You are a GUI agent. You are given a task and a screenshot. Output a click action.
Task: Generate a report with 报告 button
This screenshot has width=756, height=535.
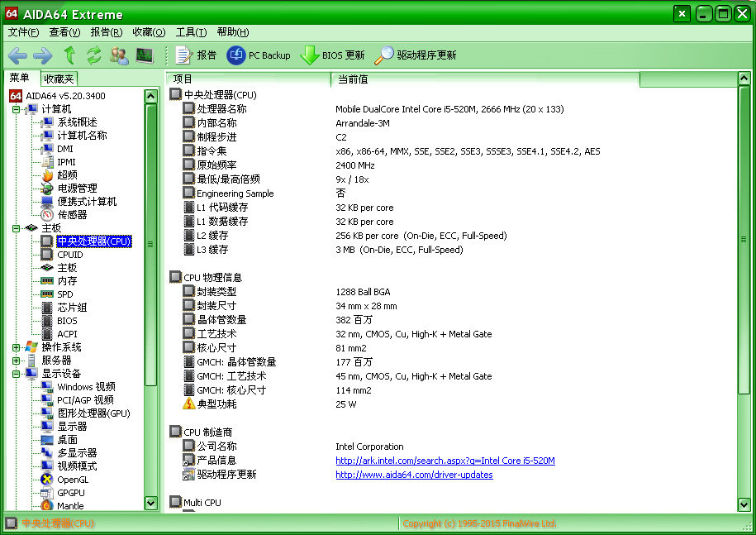pyautogui.click(x=196, y=55)
